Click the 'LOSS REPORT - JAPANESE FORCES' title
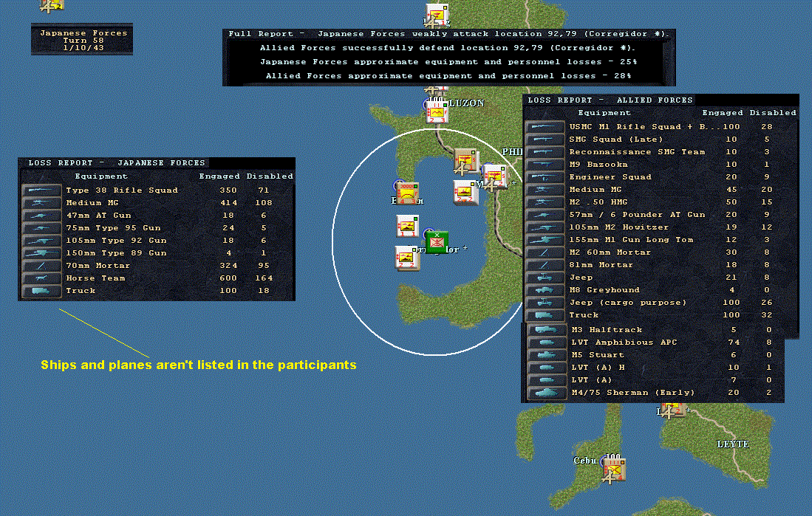 [117, 162]
